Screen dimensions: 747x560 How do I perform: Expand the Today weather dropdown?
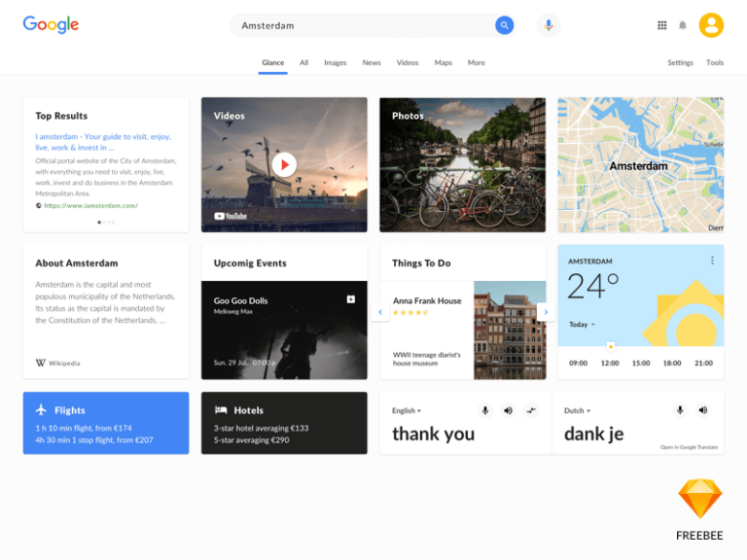583,325
